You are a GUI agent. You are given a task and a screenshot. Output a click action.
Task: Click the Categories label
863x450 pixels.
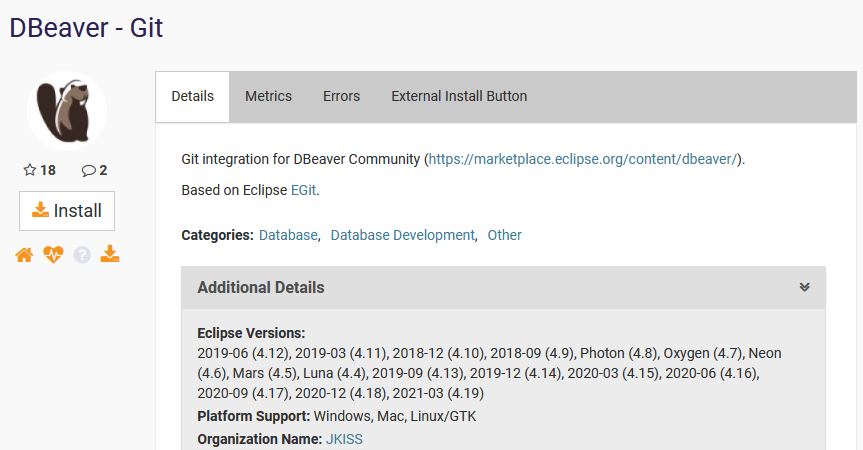(x=217, y=235)
